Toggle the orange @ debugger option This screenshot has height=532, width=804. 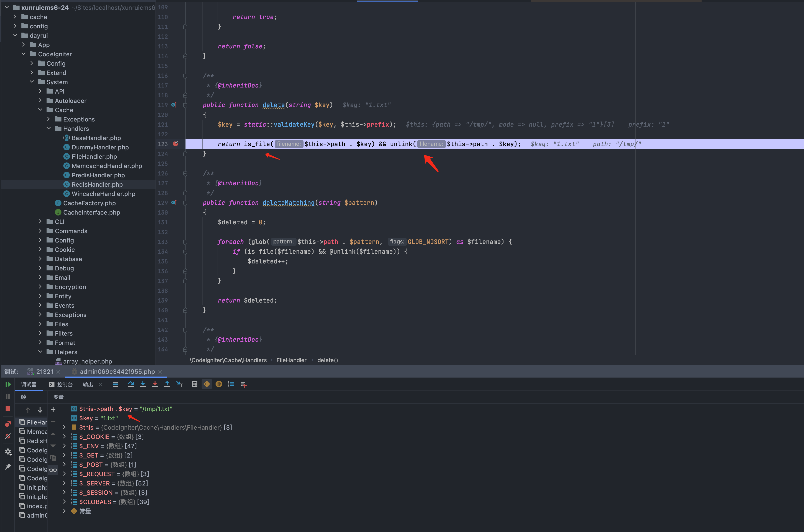[x=219, y=384]
